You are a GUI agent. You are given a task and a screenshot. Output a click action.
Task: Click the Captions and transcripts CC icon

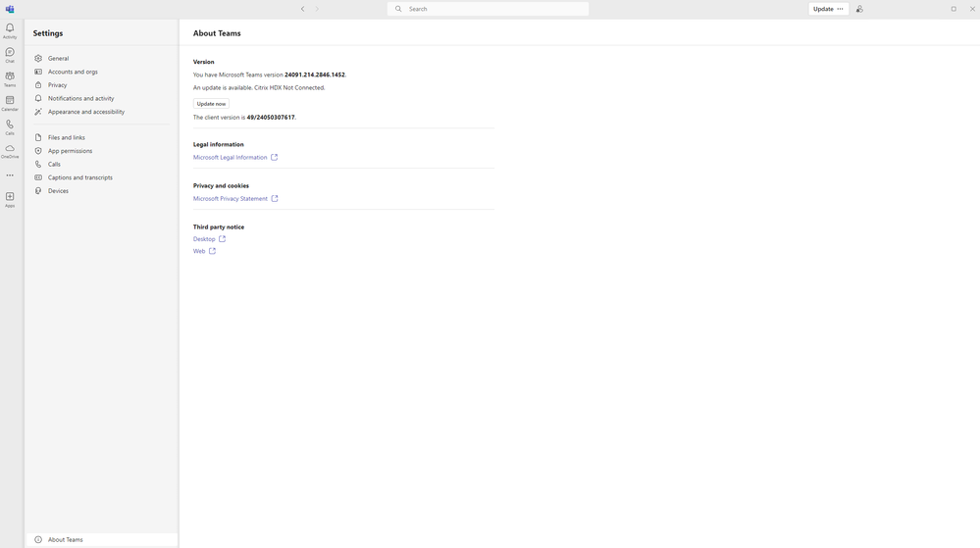click(x=38, y=177)
